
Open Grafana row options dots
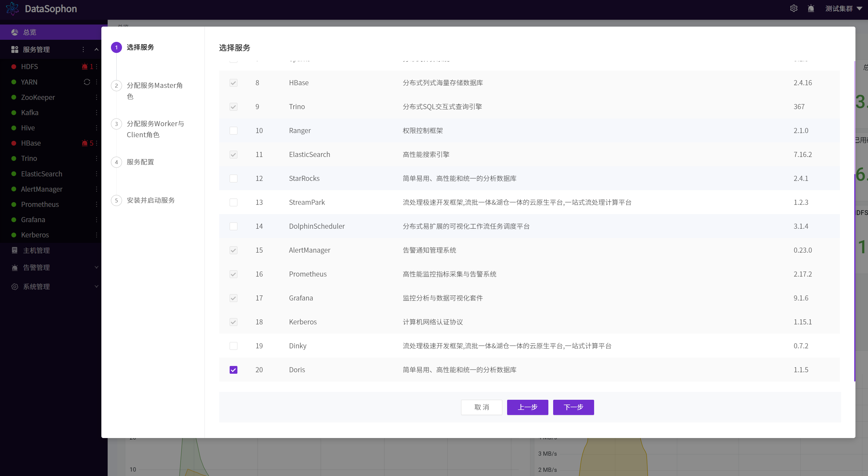(x=96, y=220)
